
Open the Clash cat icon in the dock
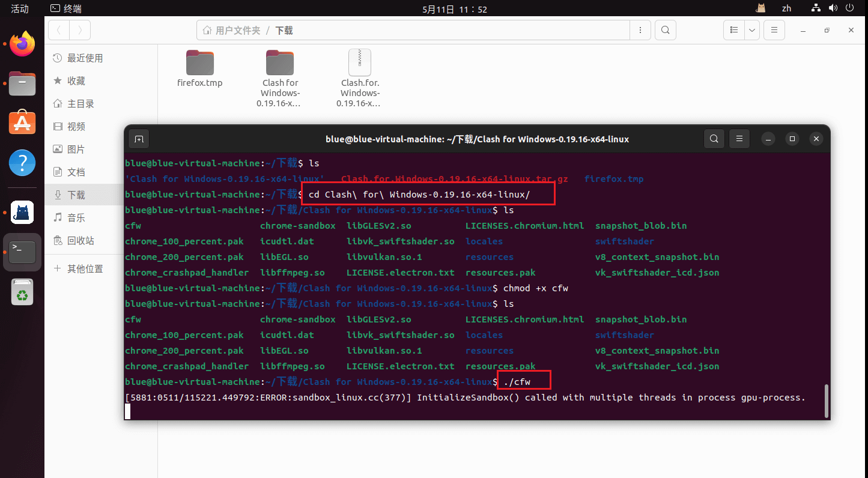tap(22, 212)
